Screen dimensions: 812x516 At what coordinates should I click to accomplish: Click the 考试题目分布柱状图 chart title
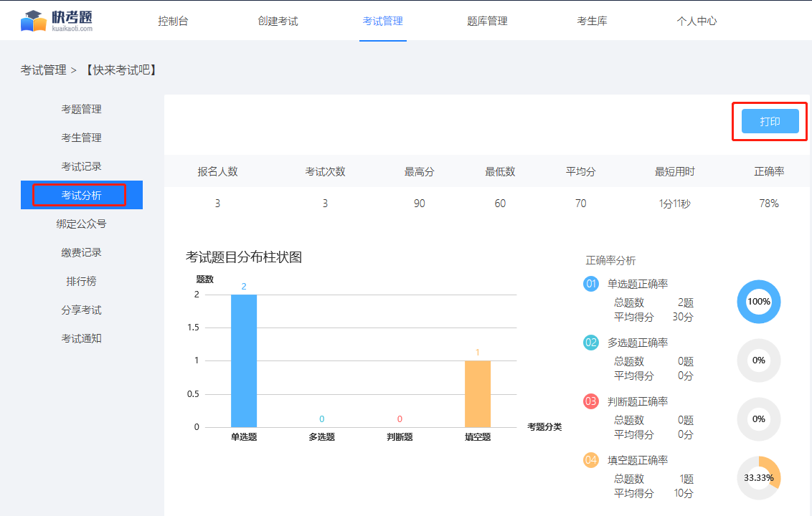[x=244, y=257]
